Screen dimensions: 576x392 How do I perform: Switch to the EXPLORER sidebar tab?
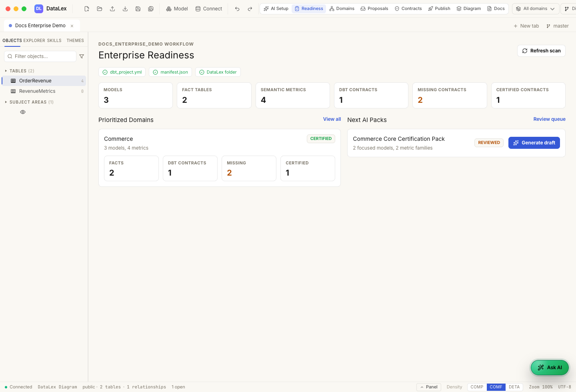click(x=34, y=40)
